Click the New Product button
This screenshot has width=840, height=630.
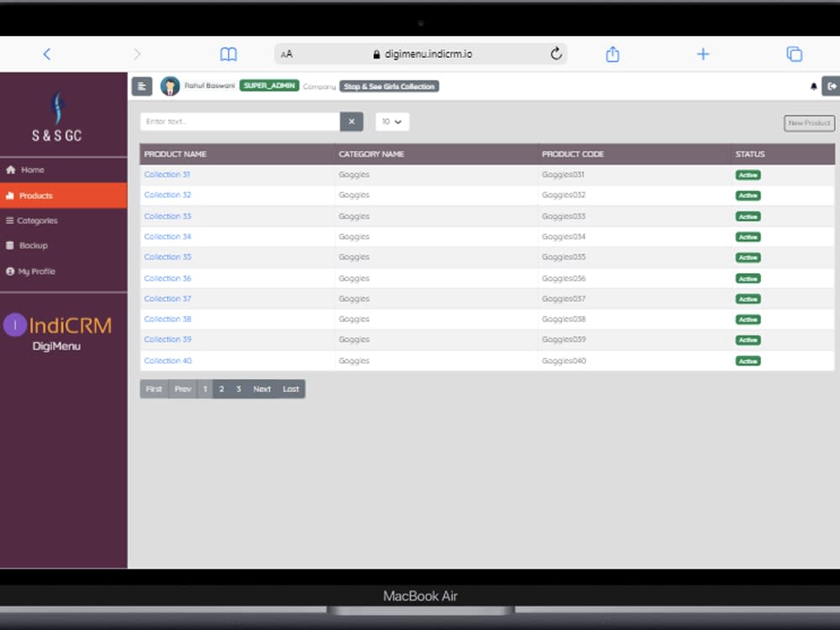click(x=808, y=123)
